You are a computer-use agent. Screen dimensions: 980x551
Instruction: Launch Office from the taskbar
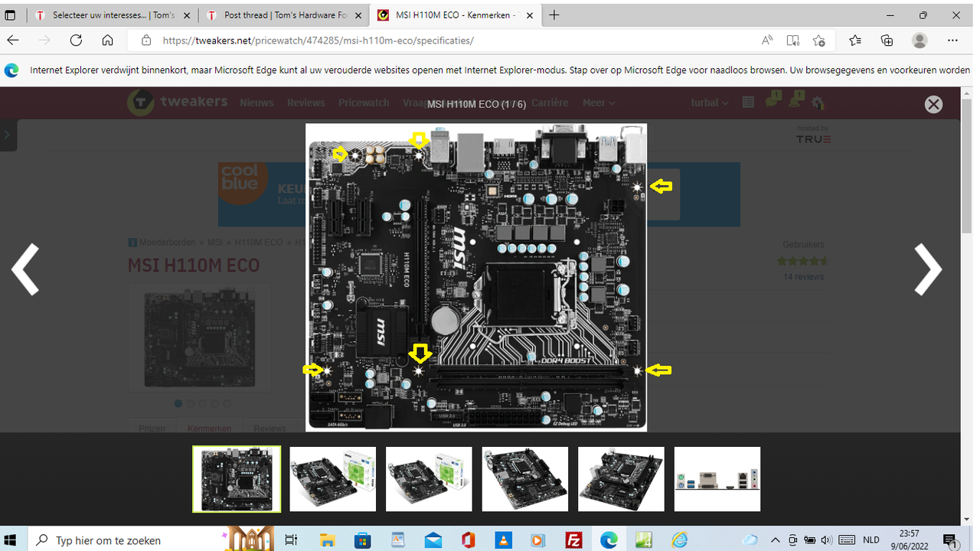[469, 540]
